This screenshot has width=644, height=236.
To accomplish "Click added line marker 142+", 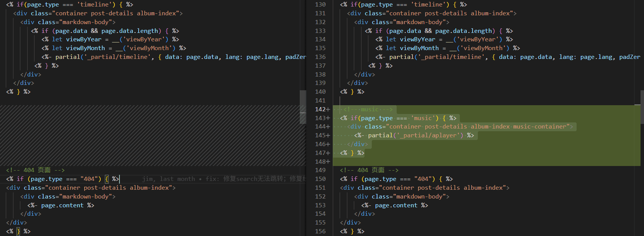I will pyautogui.click(x=322, y=109).
